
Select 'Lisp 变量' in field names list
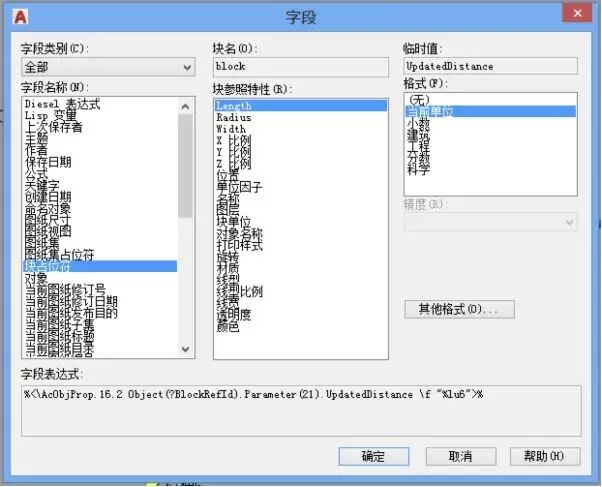point(52,116)
